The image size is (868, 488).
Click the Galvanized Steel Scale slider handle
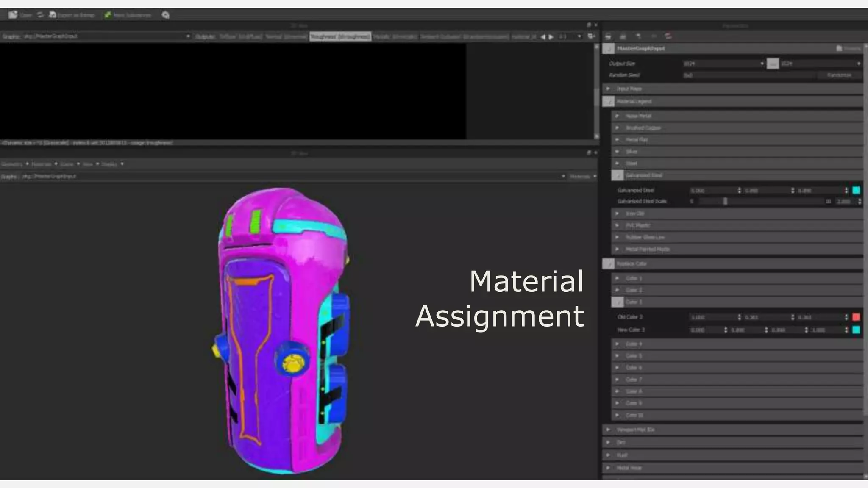point(725,201)
